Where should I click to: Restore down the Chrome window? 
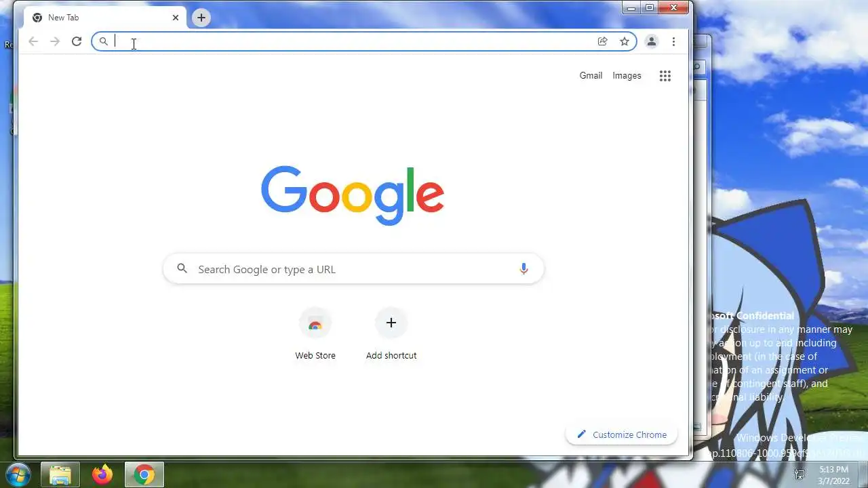tap(650, 8)
